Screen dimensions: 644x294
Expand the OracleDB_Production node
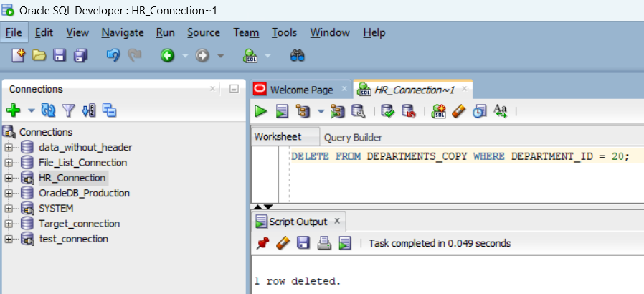9,194
